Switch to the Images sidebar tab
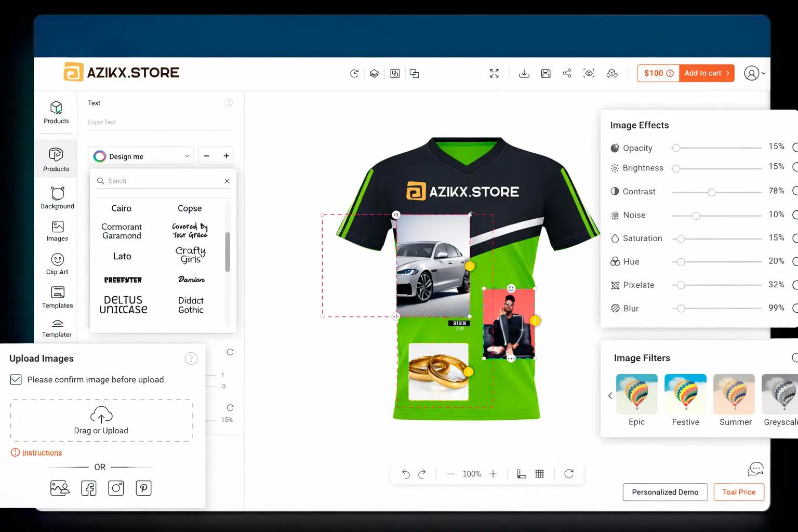The width and height of the screenshot is (798, 532). tap(57, 231)
